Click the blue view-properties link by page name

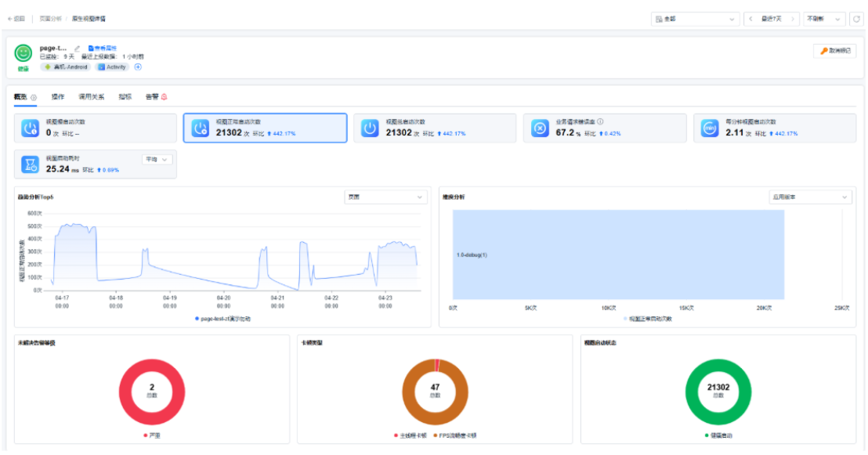(103, 48)
